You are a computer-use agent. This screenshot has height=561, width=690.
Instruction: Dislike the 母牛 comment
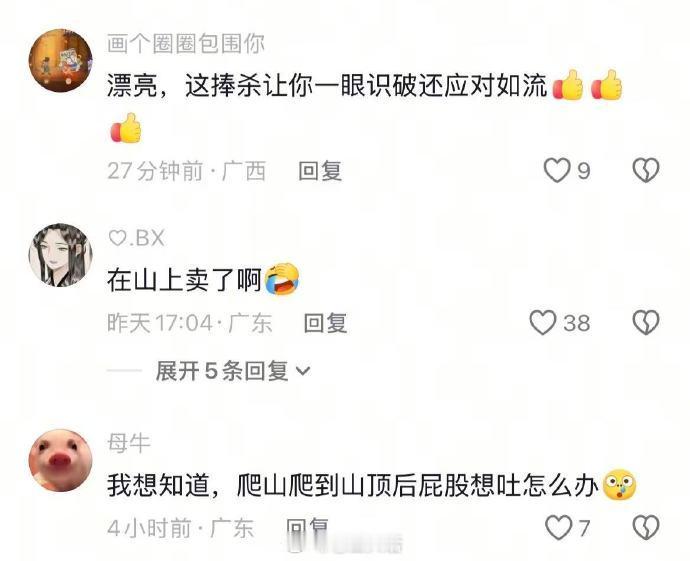point(646,528)
